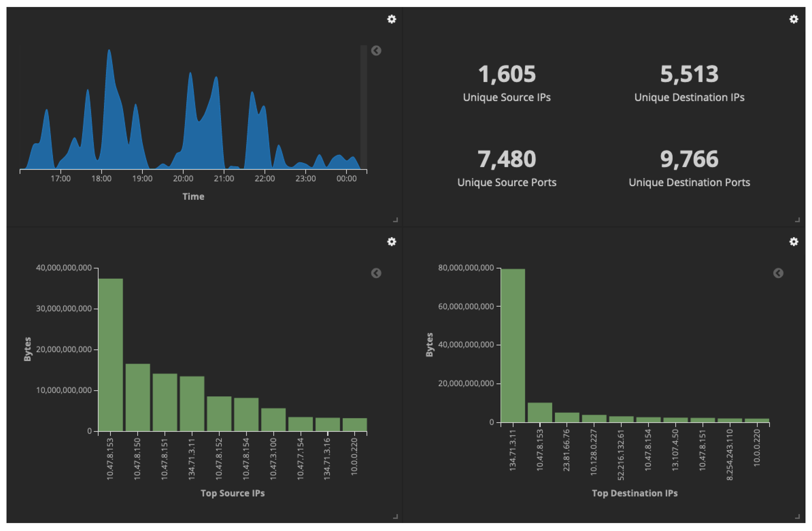Click the 80,000,000,000 label on destination Bytes axis
The height and width of the screenshot is (531, 812).
(x=466, y=268)
